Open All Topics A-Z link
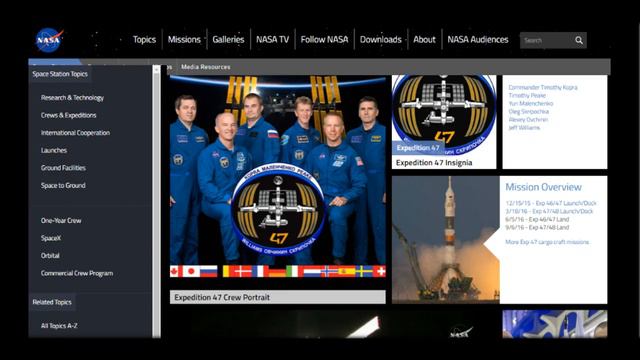 [x=59, y=326]
